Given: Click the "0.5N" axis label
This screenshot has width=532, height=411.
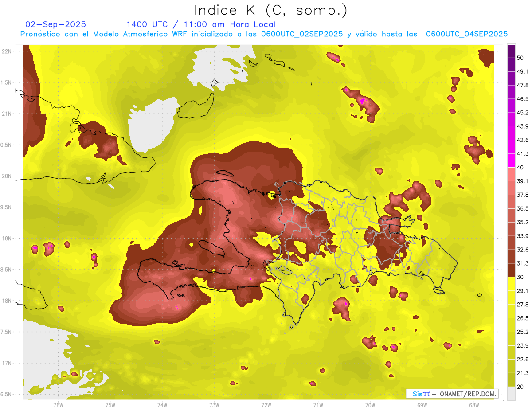Looking at the screenshot, I should pos(6,145).
